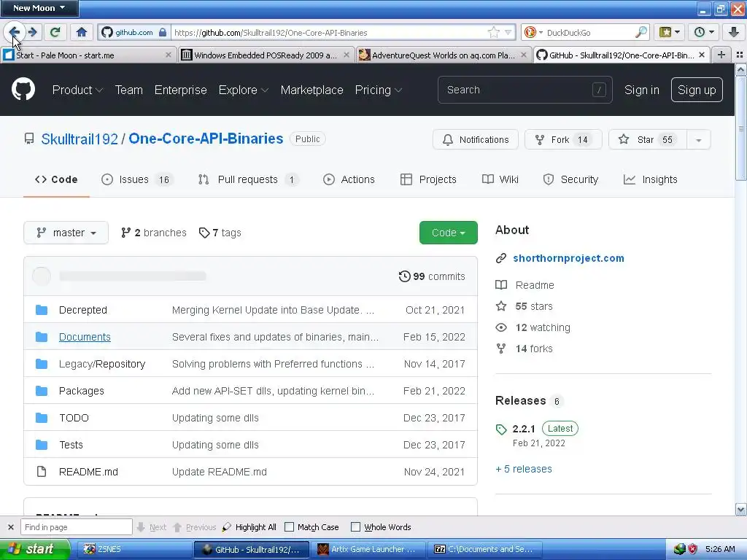Click the commits history clock icon
Viewport: 747px width, 560px height.
(404, 276)
